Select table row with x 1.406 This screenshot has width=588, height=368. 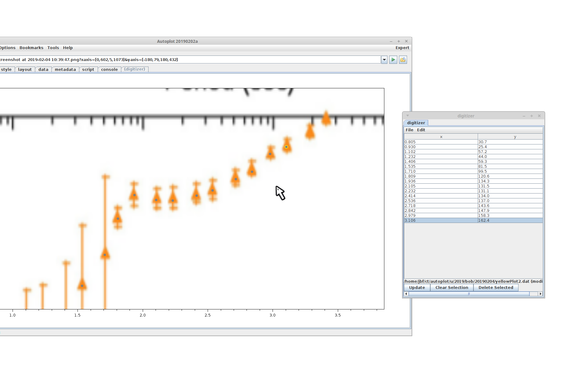[473, 162]
